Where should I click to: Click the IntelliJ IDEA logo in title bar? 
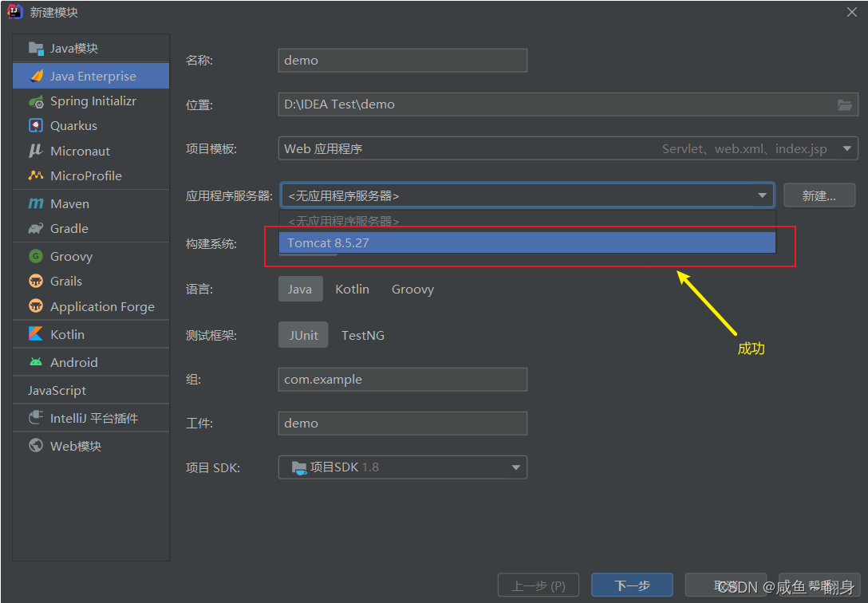click(14, 12)
